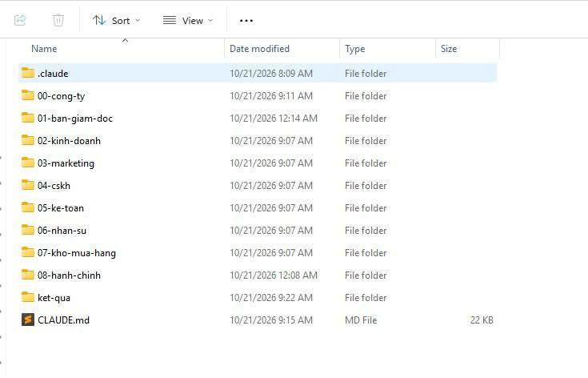Click the MD File type cell
588x378 pixels.
point(361,320)
